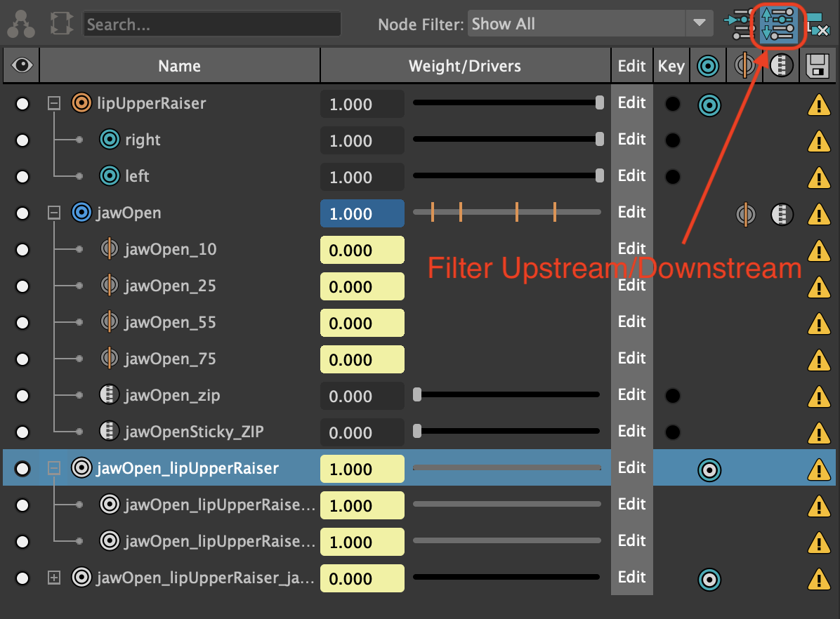Screen dimensions: 840x619
Task: Toggle visibility dot for lipUpperRaiser
Action: click(x=22, y=103)
